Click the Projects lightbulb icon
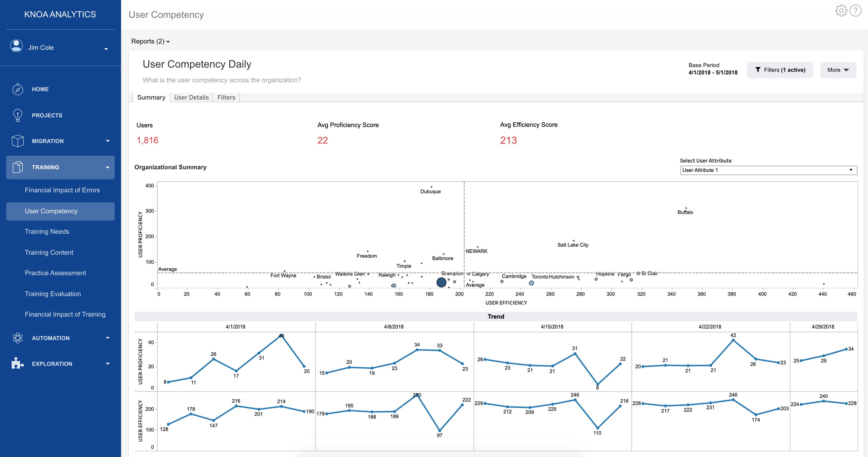 point(18,115)
